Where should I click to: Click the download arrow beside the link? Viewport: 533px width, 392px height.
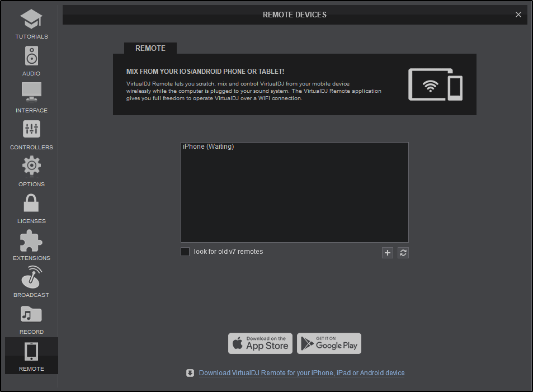pyautogui.click(x=190, y=373)
